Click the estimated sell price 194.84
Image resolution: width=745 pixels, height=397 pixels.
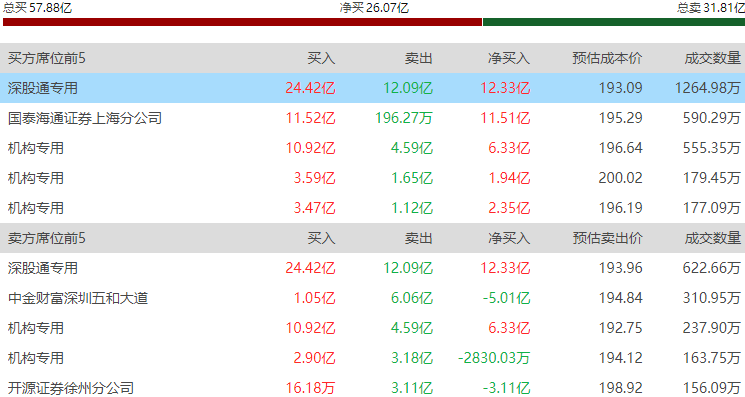[621, 298]
